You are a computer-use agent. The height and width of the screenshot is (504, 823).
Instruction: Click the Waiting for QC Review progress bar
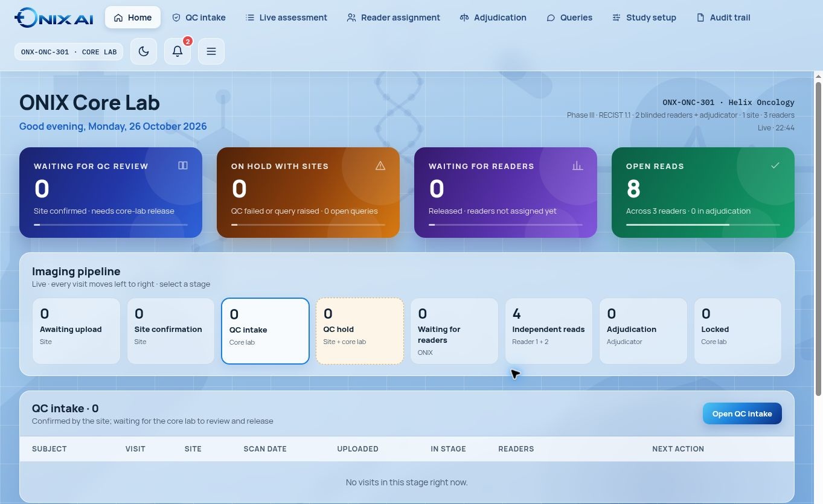click(110, 225)
